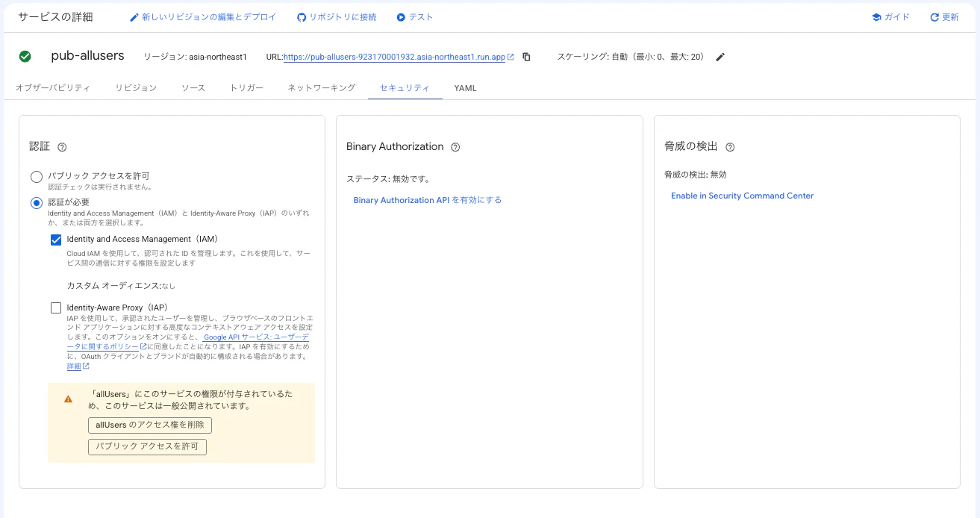Open the ガイド panel
980x518 pixels.
[x=890, y=17]
